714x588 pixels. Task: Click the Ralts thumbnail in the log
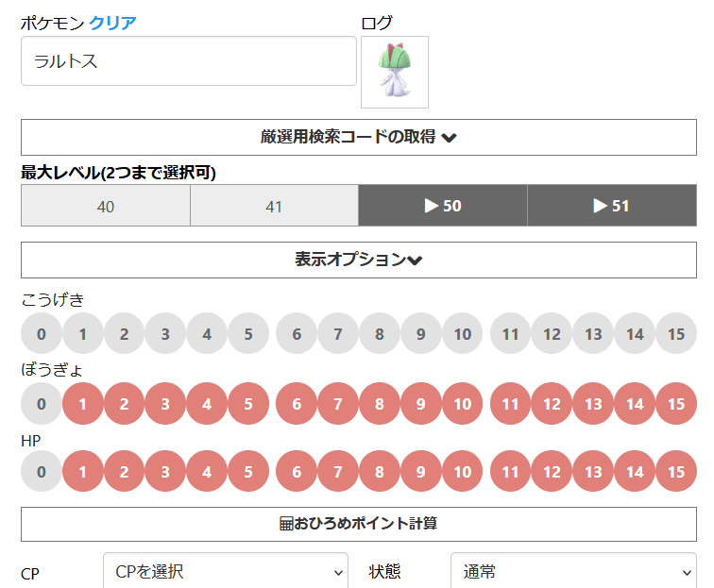point(395,72)
